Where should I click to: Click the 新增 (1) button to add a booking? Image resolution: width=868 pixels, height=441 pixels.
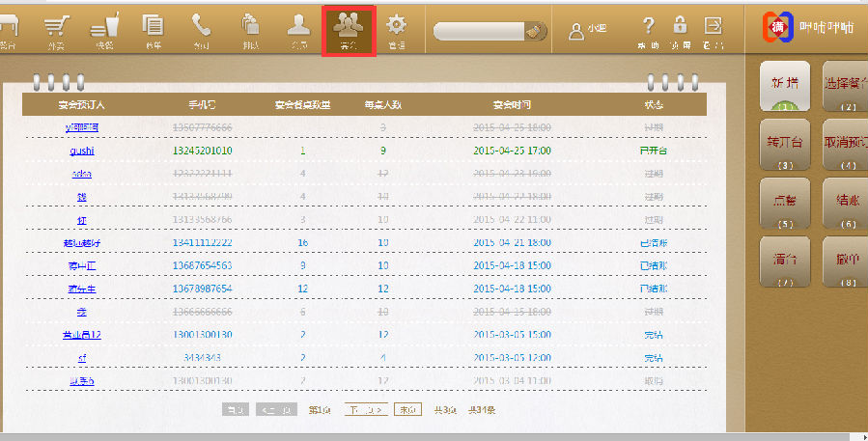coord(784,88)
